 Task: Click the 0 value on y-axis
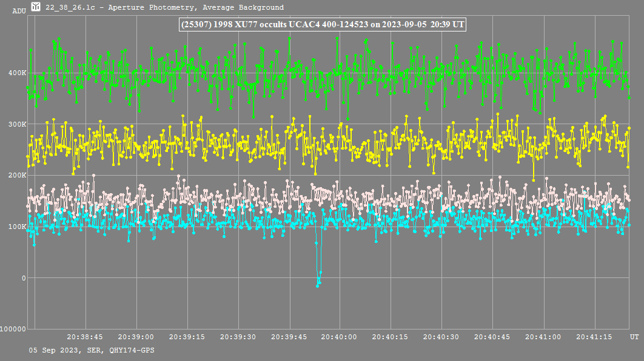(24, 278)
